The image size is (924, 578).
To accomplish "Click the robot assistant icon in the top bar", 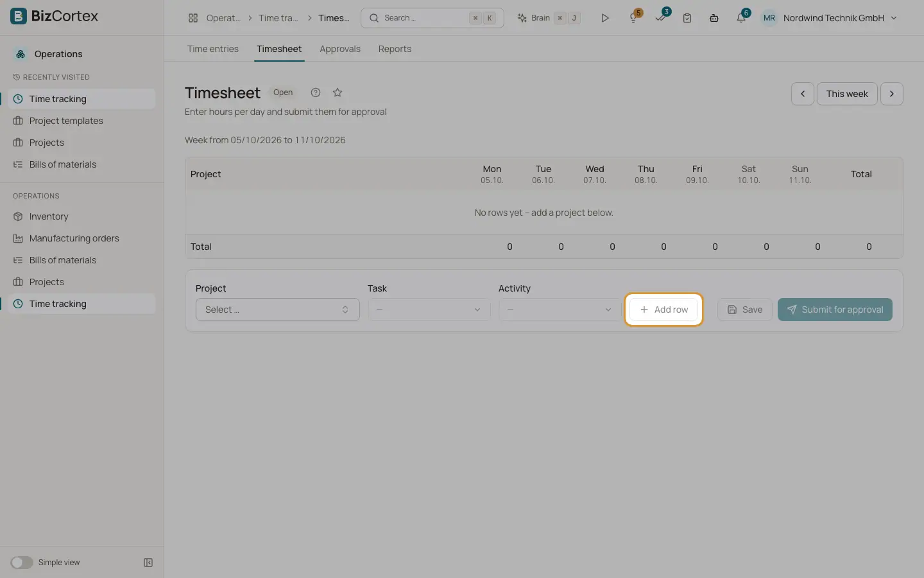I will pyautogui.click(x=714, y=18).
